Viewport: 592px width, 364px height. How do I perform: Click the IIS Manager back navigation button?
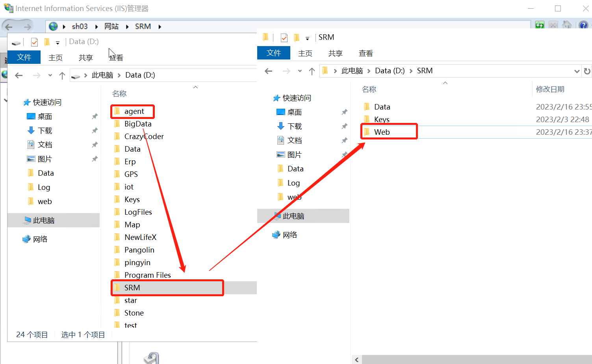9,27
